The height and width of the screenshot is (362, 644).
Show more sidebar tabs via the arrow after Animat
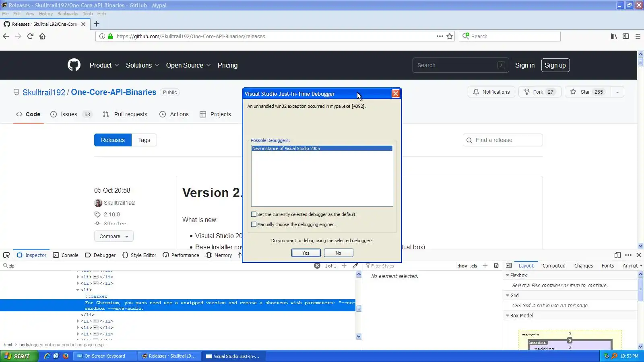tap(641, 265)
